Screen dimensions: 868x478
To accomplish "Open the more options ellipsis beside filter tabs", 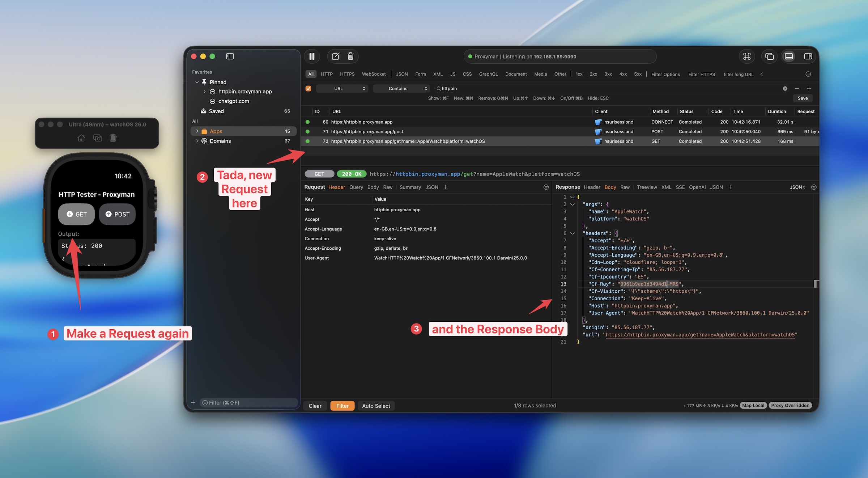I will tap(808, 74).
